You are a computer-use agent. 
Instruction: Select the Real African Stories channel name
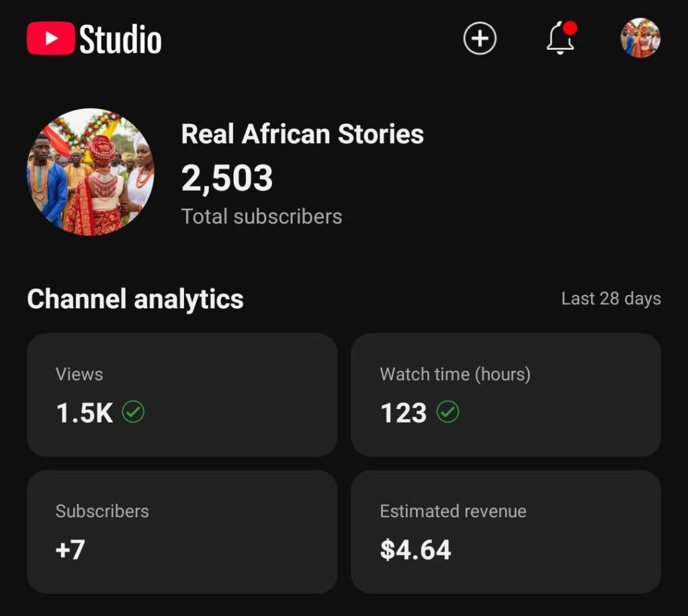click(x=302, y=134)
